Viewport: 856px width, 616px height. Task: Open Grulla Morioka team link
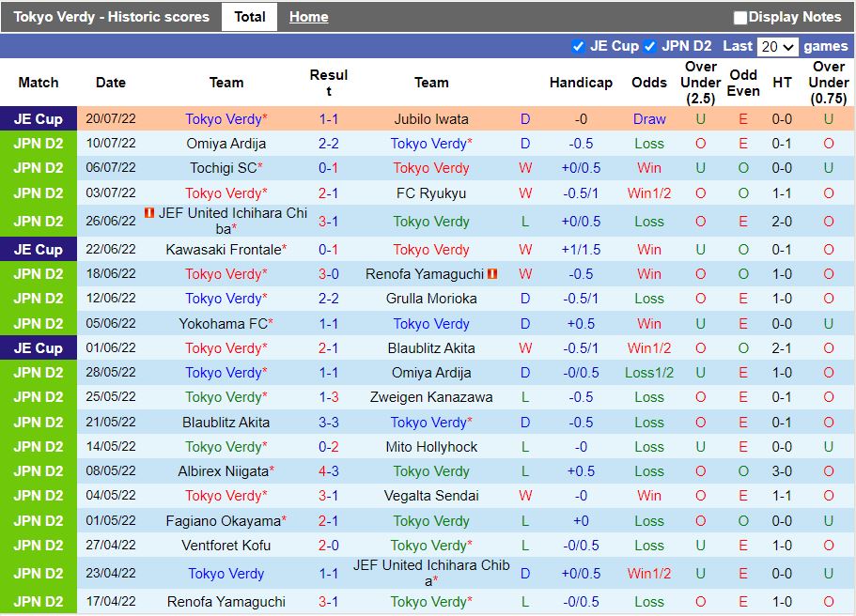pos(431,299)
